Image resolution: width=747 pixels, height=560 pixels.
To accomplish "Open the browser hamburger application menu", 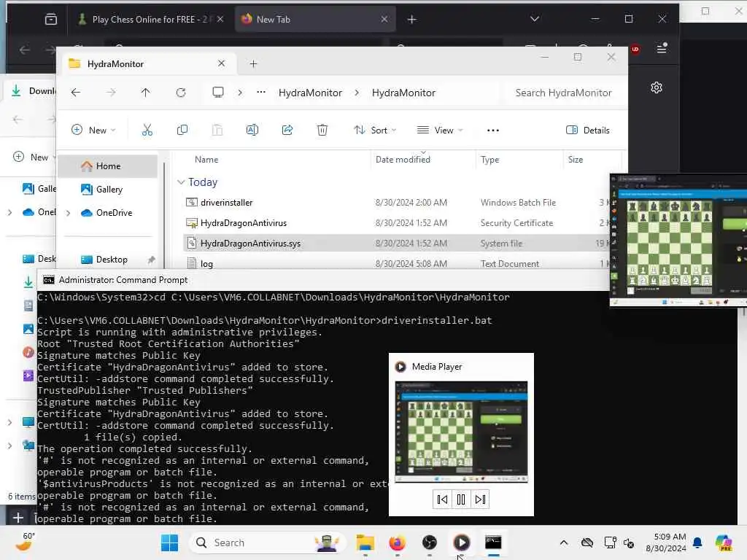I will pos(662,49).
